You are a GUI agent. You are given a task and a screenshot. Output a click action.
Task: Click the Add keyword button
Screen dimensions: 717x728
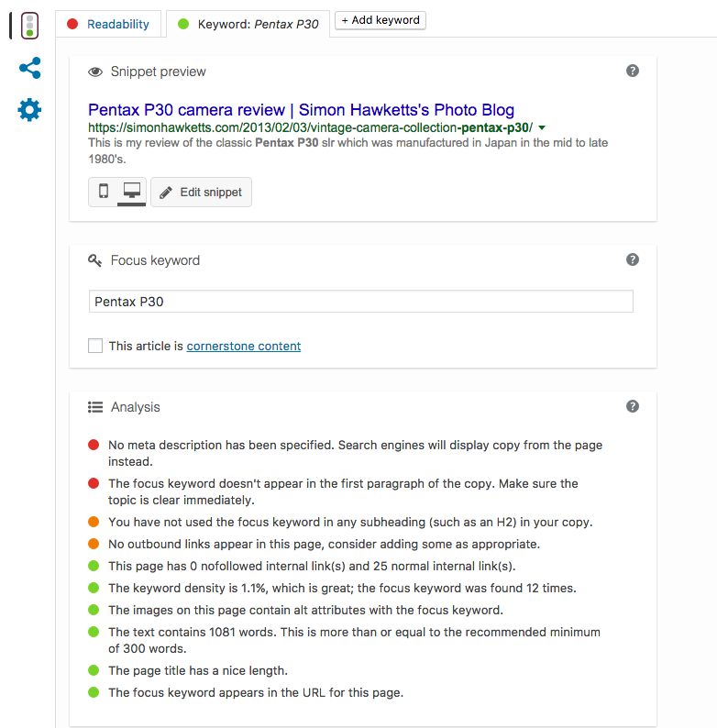click(x=381, y=20)
